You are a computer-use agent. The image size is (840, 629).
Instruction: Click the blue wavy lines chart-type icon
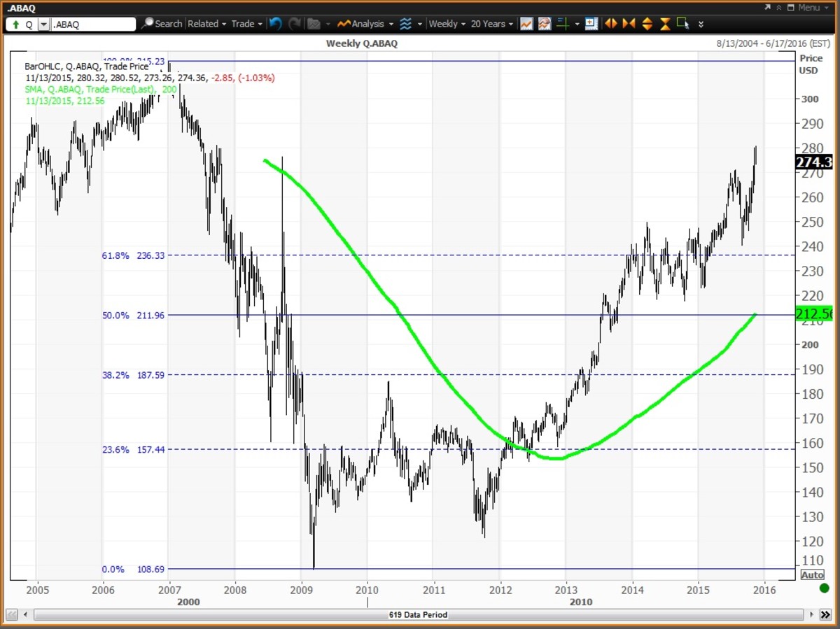pos(406,24)
